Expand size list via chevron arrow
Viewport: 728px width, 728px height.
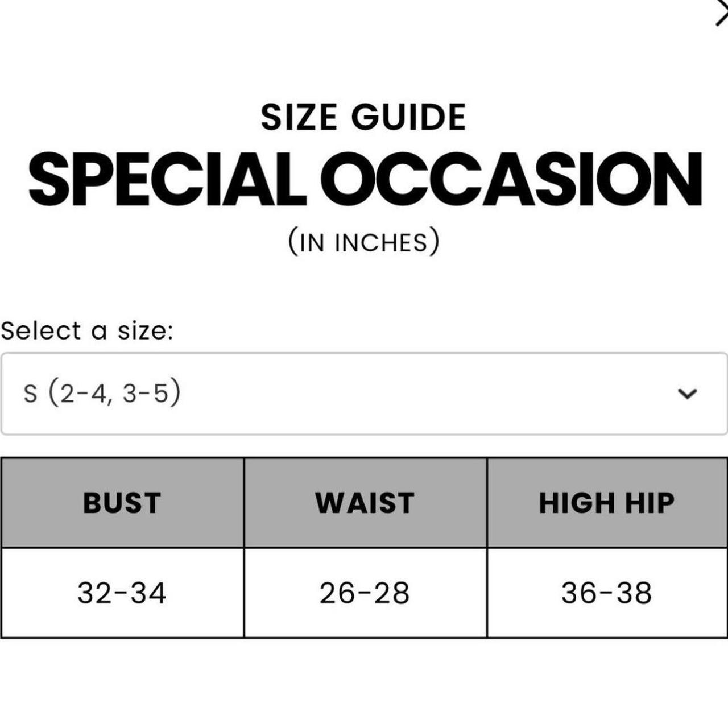(688, 394)
